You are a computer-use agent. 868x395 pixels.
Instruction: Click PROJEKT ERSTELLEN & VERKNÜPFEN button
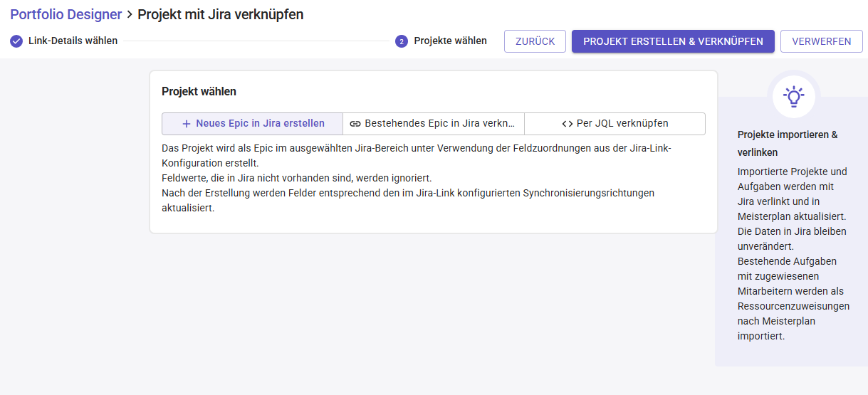click(673, 41)
